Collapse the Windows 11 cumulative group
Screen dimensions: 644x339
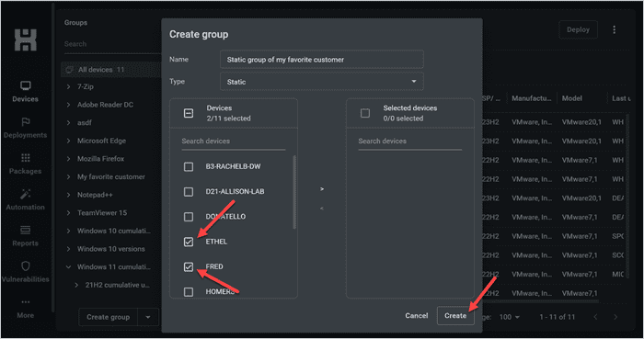(x=68, y=266)
